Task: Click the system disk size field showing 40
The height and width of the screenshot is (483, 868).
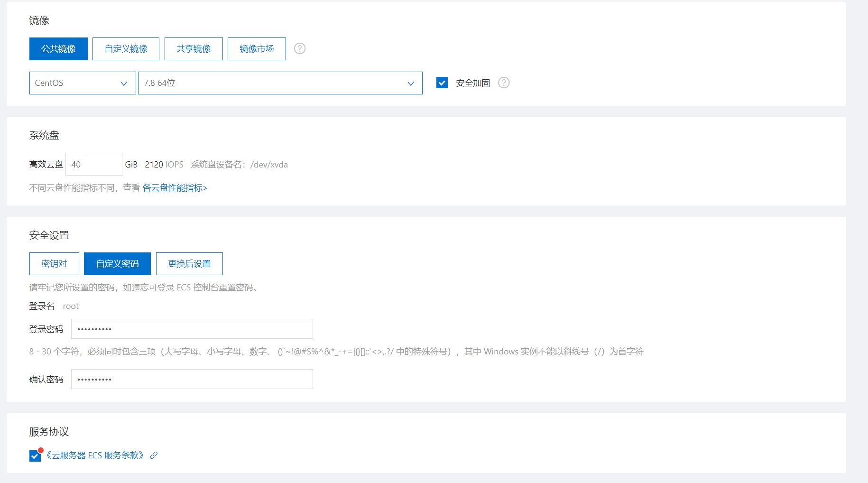Action: [x=93, y=164]
